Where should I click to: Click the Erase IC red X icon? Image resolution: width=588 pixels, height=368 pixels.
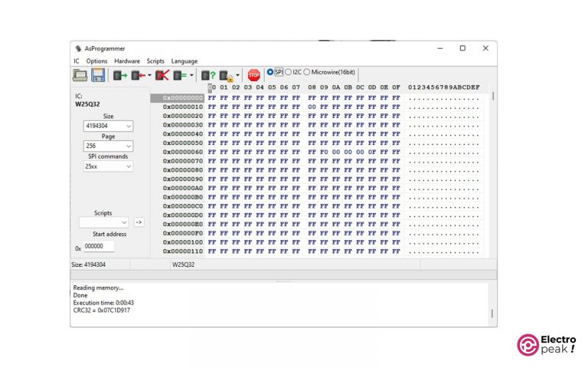pos(162,75)
